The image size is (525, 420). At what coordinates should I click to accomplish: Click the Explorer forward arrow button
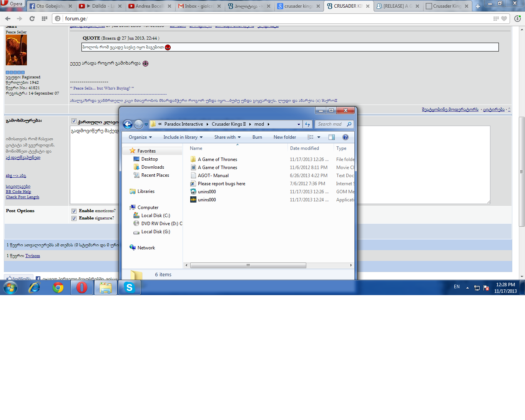138,124
